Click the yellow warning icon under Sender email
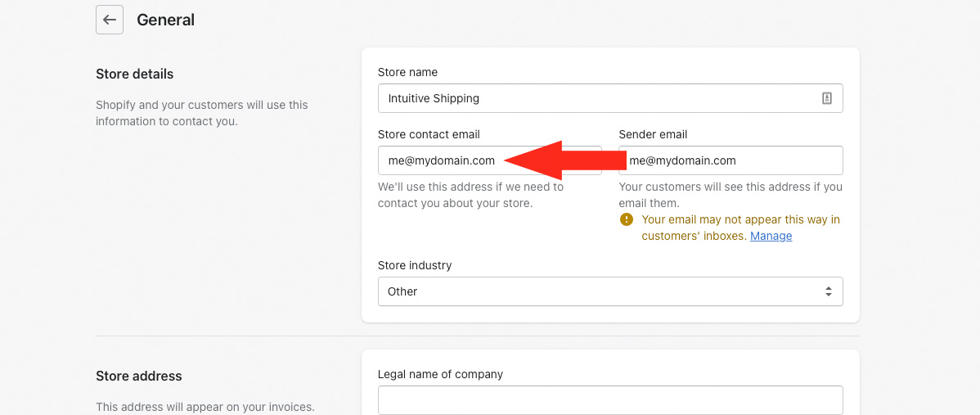This screenshot has width=980, height=415. click(627, 219)
